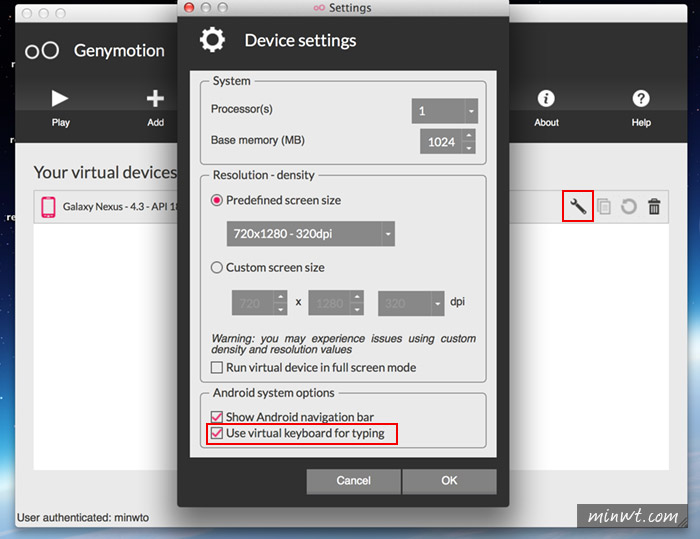
Task: Open the 720x1280 - 320dpi resolution dropdown
Action: 311,234
